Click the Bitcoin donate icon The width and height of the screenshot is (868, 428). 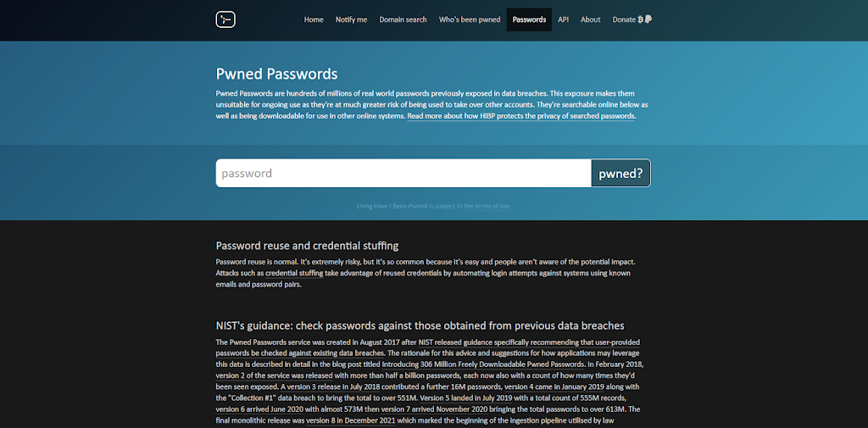(640, 19)
